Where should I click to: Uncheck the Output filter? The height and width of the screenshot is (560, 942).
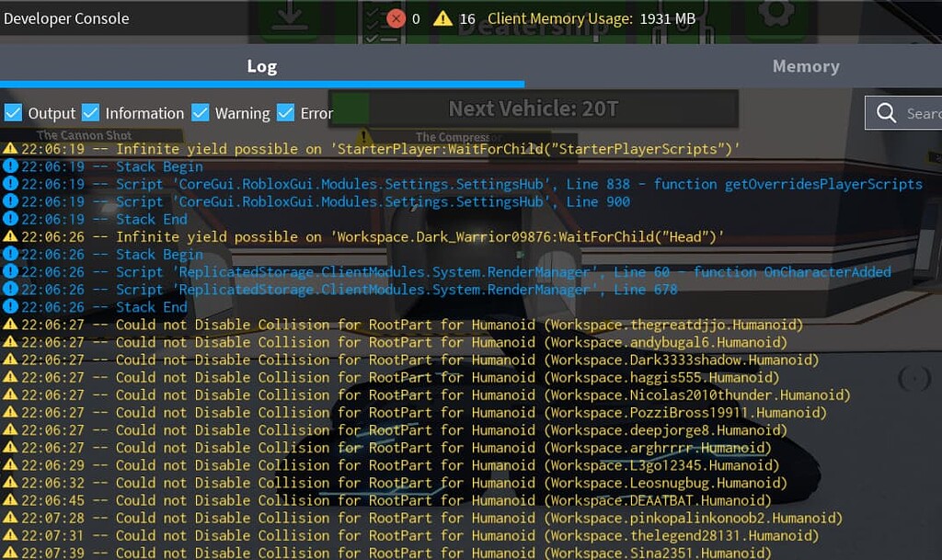pyautogui.click(x=14, y=112)
